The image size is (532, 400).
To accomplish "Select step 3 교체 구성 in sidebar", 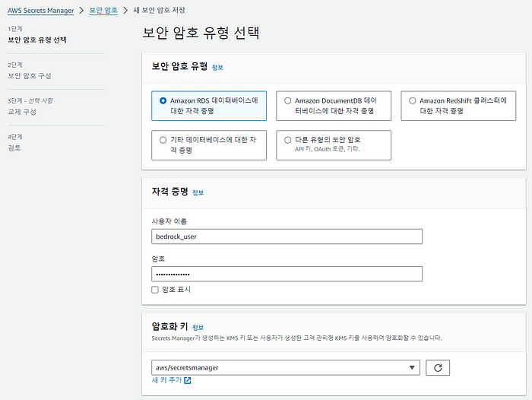I will [x=22, y=112].
